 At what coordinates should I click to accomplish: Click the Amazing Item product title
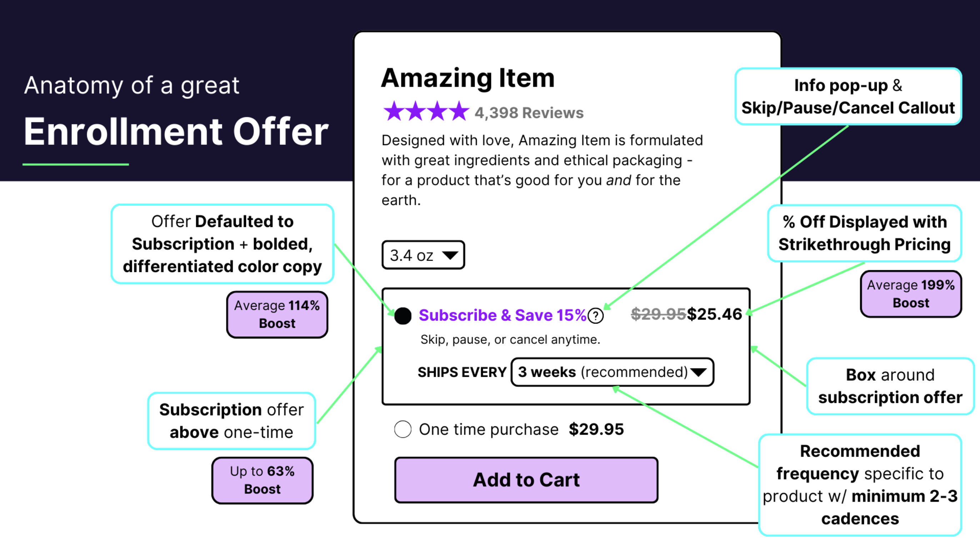click(x=467, y=78)
